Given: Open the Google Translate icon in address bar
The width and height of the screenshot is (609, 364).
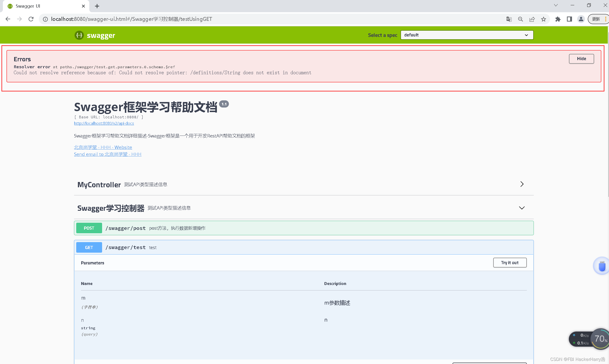Looking at the screenshot, I should point(509,19).
